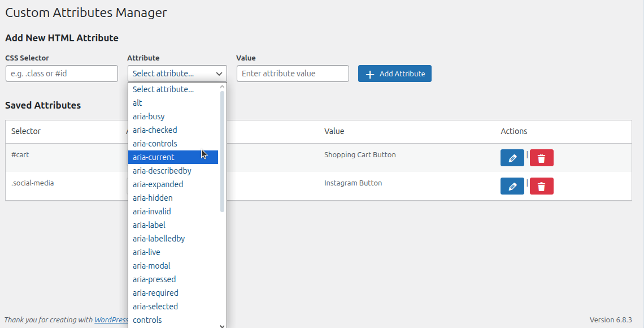The width and height of the screenshot is (644, 328).
Task: Select aria-current from the attribute list
Action: pos(153,157)
